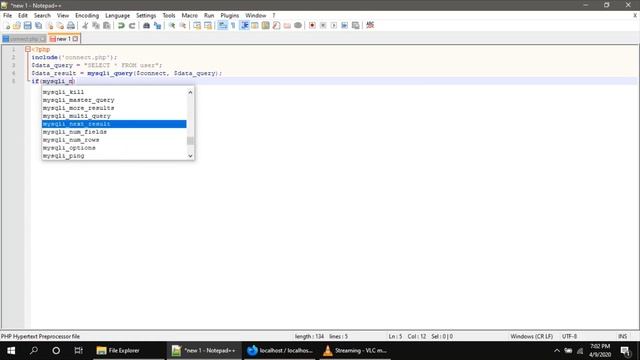Toggle synchronized vertical scrolling
Image resolution: width=640 pixels, height=360 pixels.
pos(197,26)
